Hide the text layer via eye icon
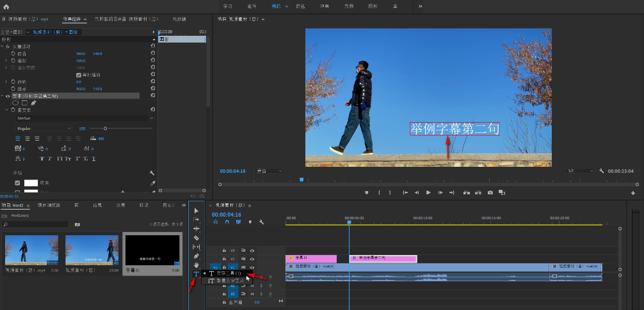Viewport: 644px width, 310px height. [x=8, y=96]
